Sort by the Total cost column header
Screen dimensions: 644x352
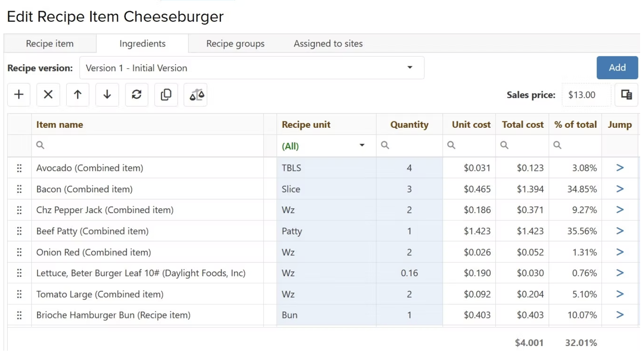tap(522, 125)
